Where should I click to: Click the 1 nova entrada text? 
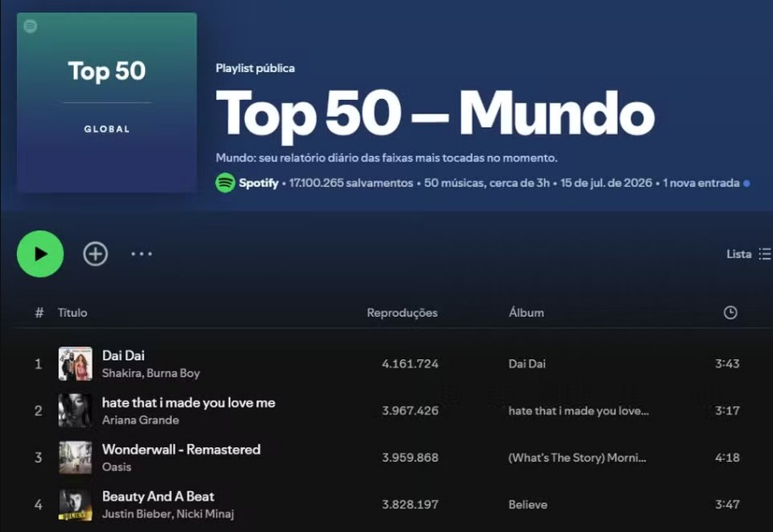pyautogui.click(x=701, y=183)
